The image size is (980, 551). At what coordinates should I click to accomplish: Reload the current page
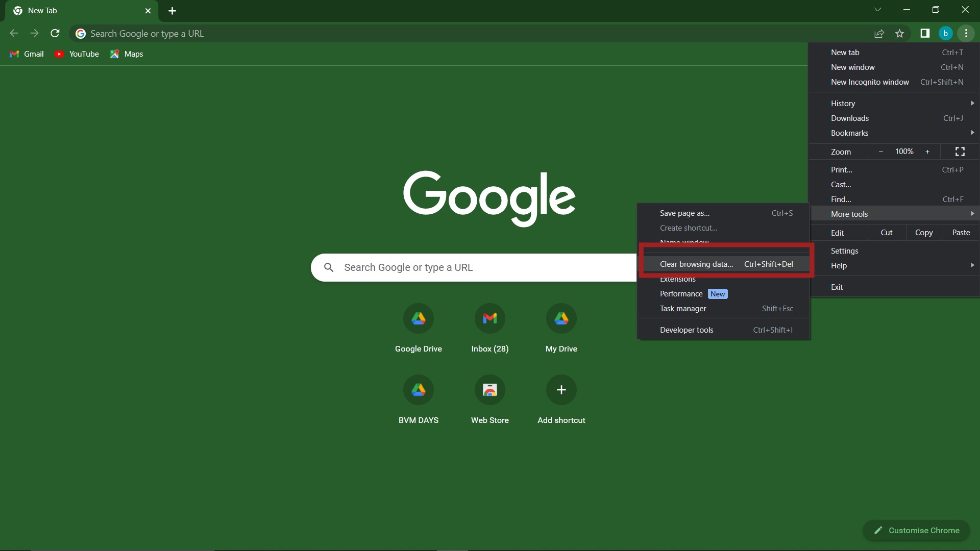(55, 33)
